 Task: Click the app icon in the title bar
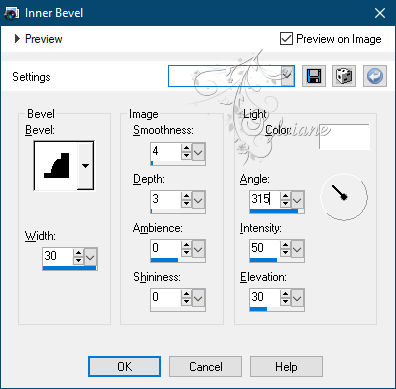coord(11,13)
